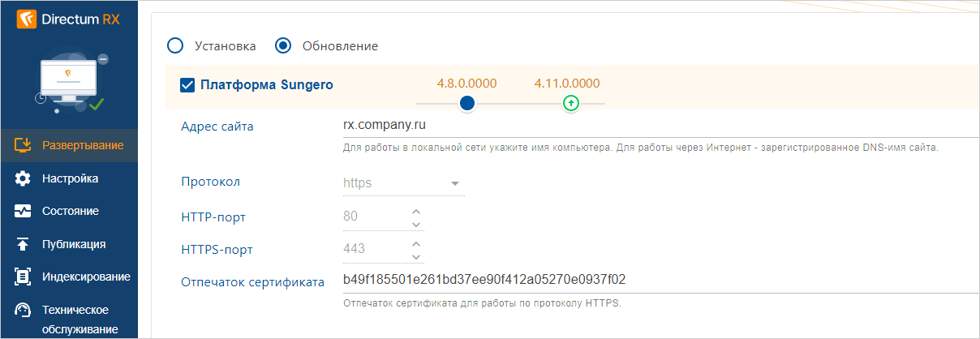
Task: Select the Установка radio button
Action: point(175,45)
